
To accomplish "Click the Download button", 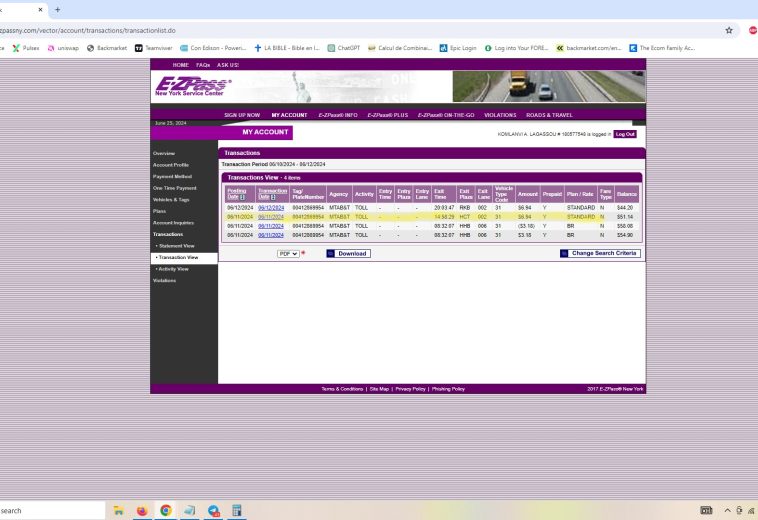I will 348,254.
